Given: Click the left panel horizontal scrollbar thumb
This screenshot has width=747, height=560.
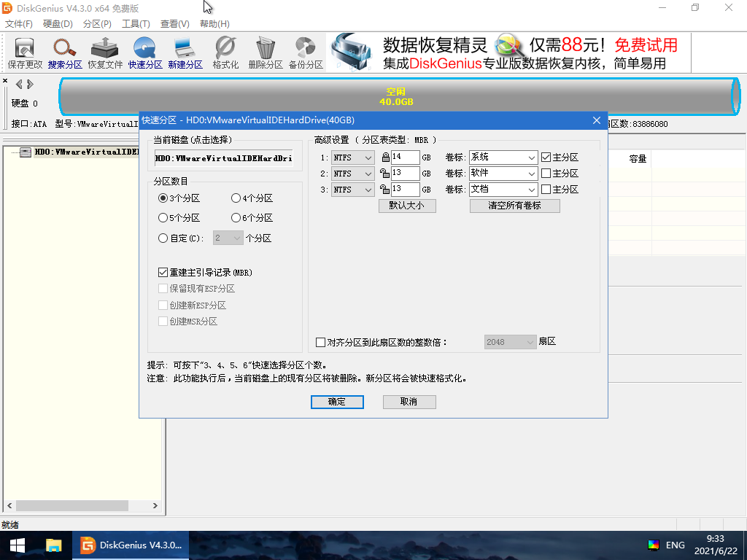Looking at the screenshot, I should tap(71, 505).
